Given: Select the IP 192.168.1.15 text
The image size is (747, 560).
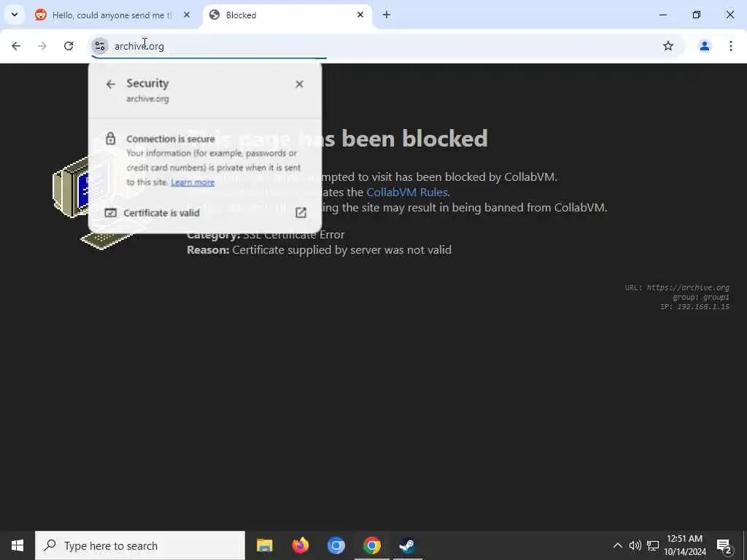Looking at the screenshot, I should click(694, 307).
